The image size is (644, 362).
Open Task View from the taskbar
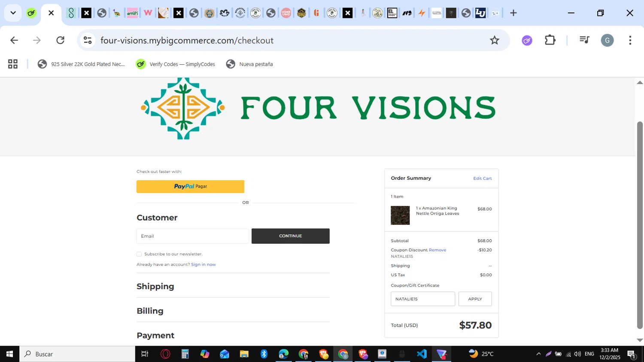[x=145, y=354]
